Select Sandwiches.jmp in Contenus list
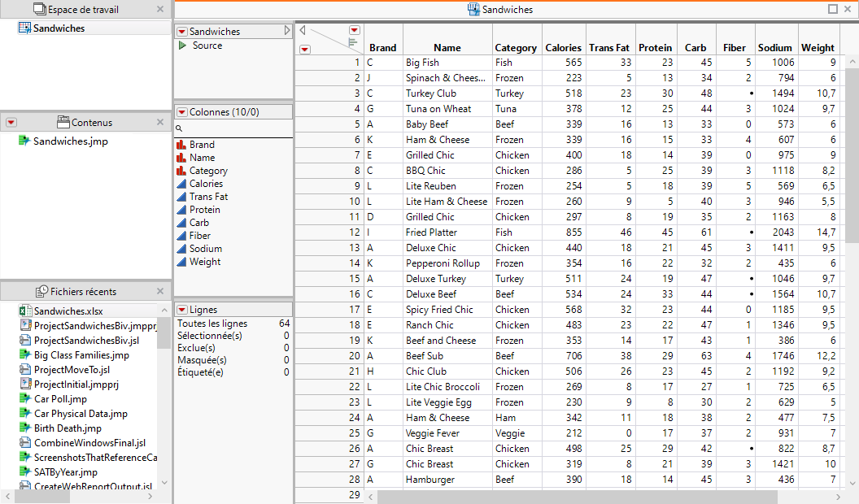Viewport: 859px width, 504px height. tap(70, 141)
